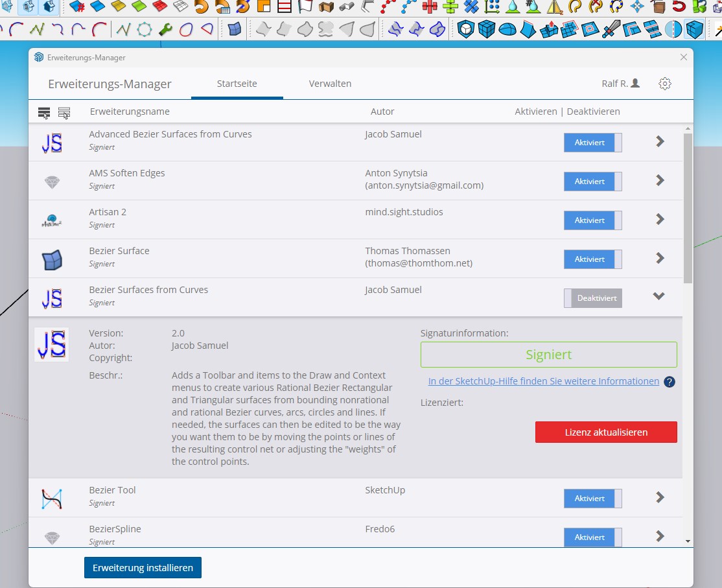Disable the AMS Soften Edges extension
Screen dimensions: 722x588
coord(592,182)
